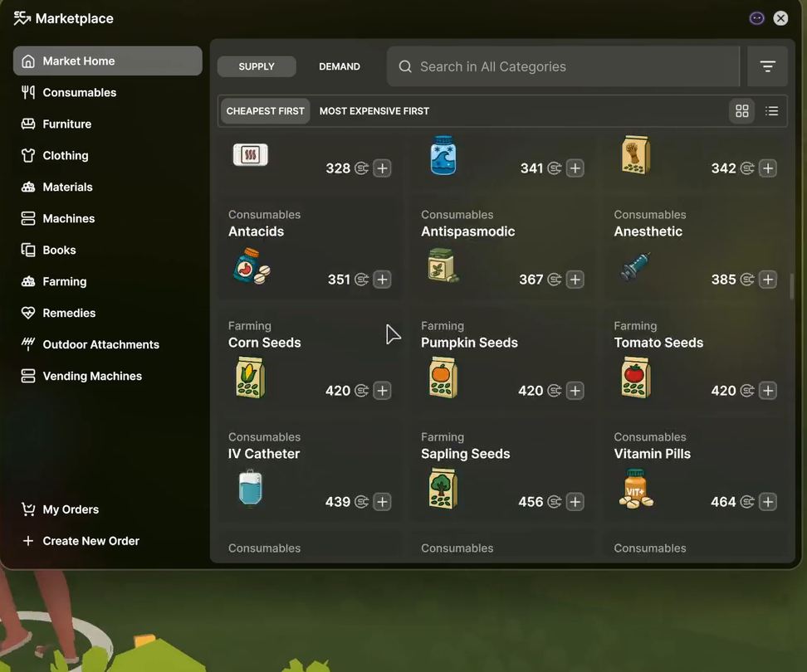This screenshot has height=672, width=807.
Task: Add Corn Seeds with plus button
Action: click(x=382, y=390)
